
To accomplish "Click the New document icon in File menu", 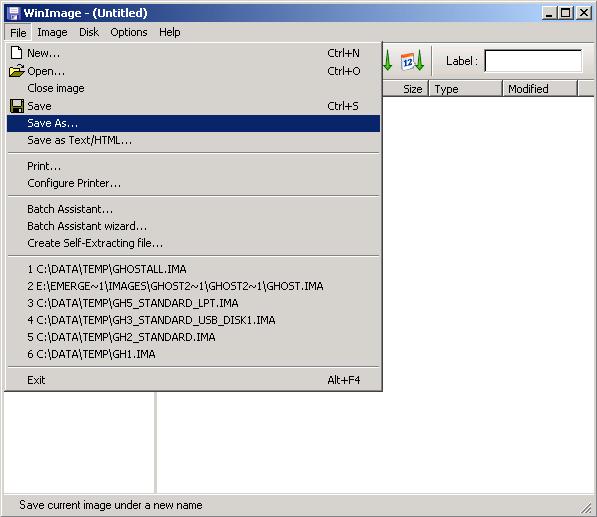I will [x=16, y=53].
